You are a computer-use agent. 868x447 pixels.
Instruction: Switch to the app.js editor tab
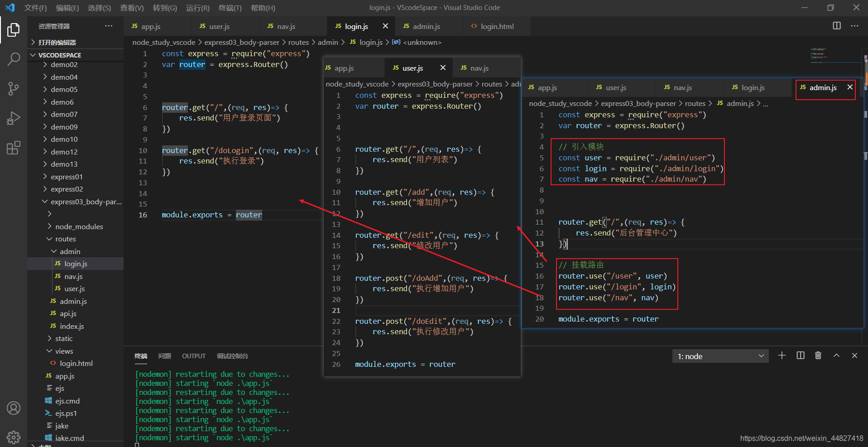(157, 26)
